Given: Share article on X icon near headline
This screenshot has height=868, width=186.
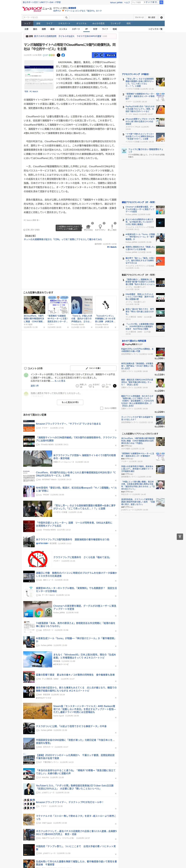Looking at the screenshot, I should click(58, 55).
